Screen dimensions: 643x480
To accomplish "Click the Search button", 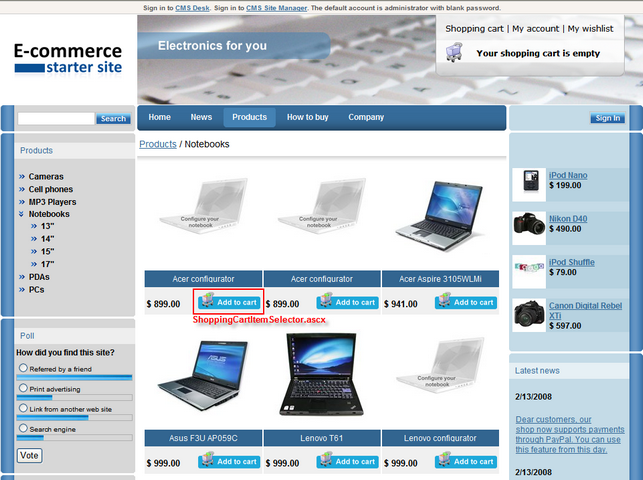I will (x=113, y=118).
